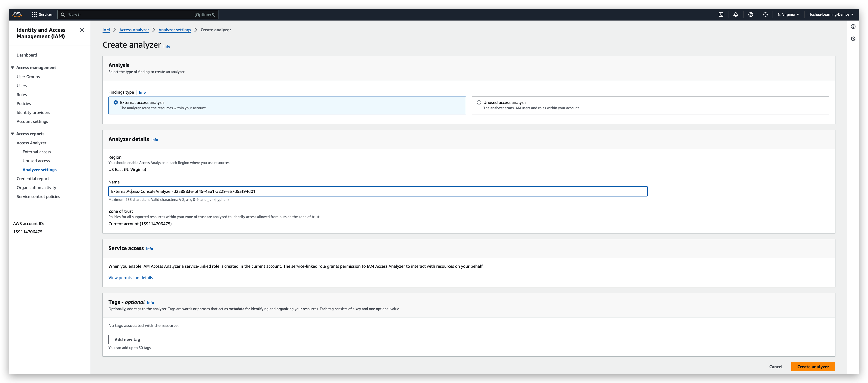
Task: Open the settings gear in top bar
Action: point(765,15)
